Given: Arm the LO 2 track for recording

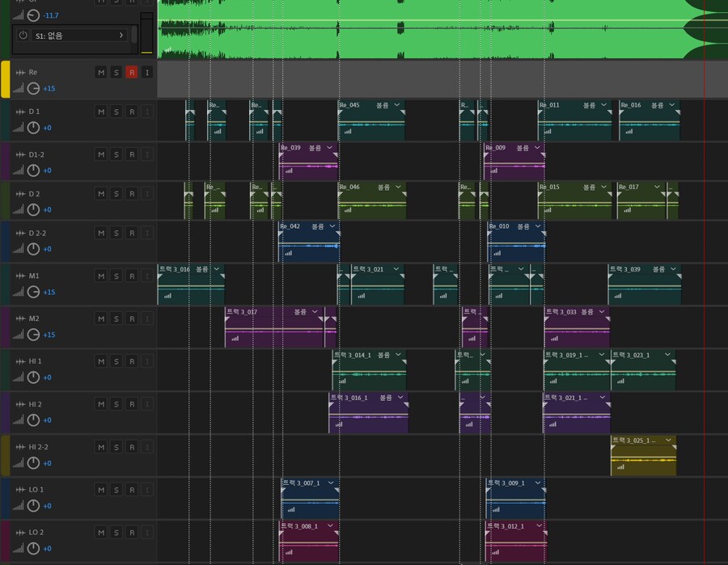Looking at the screenshot, I should (132, 533).
